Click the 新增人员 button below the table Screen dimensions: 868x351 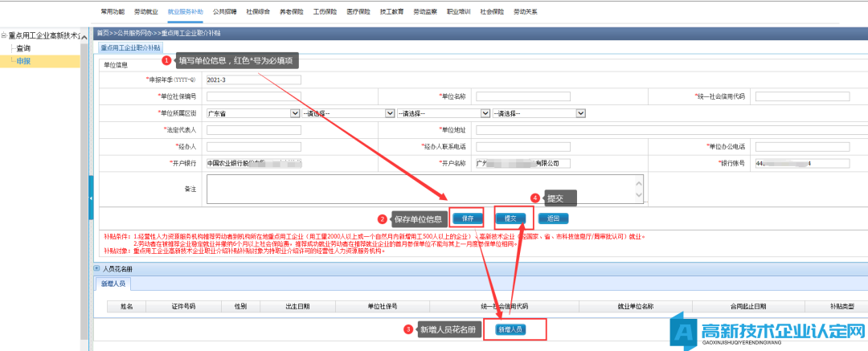(510, 329)
